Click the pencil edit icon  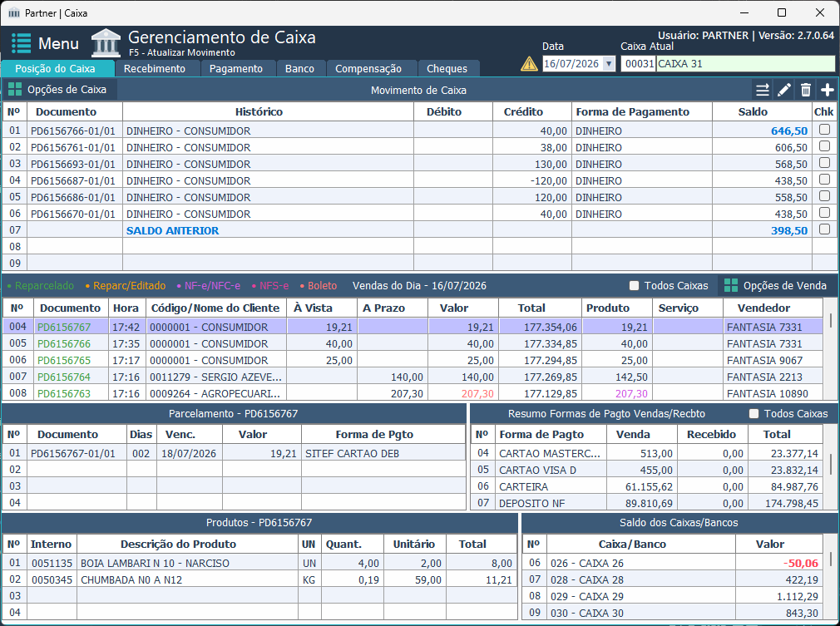coord(784,90)
